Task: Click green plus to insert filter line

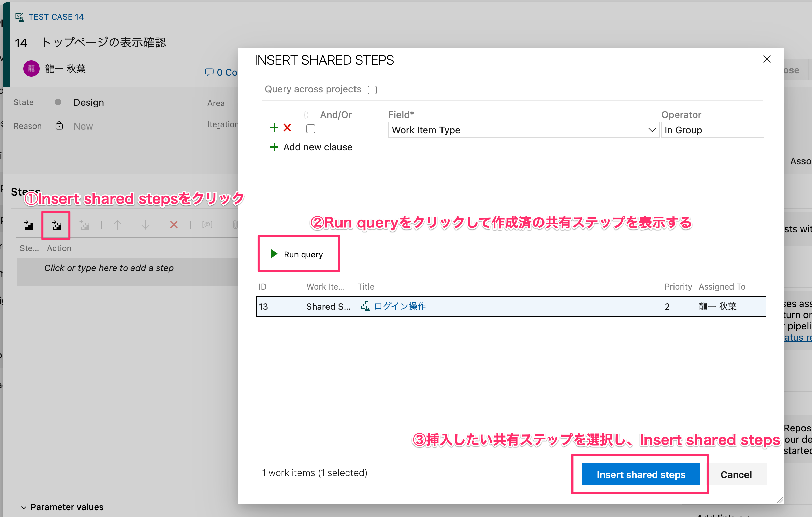Action: (274, 128)
